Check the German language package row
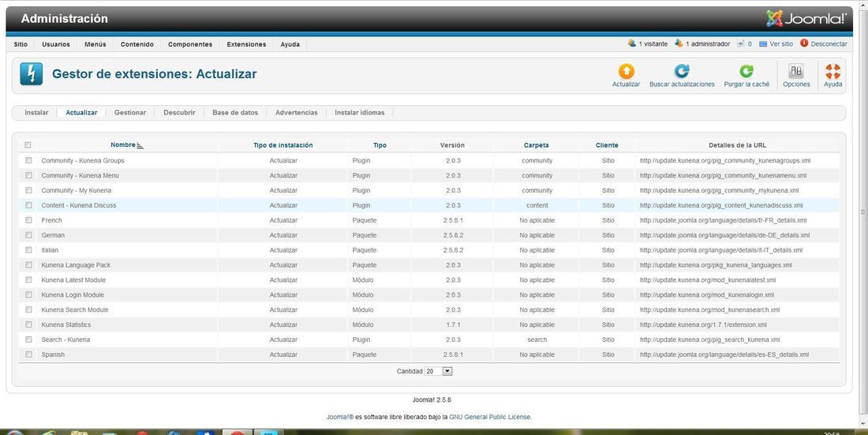The width and height of the screenshot is (868, 435). coord(28,235)
